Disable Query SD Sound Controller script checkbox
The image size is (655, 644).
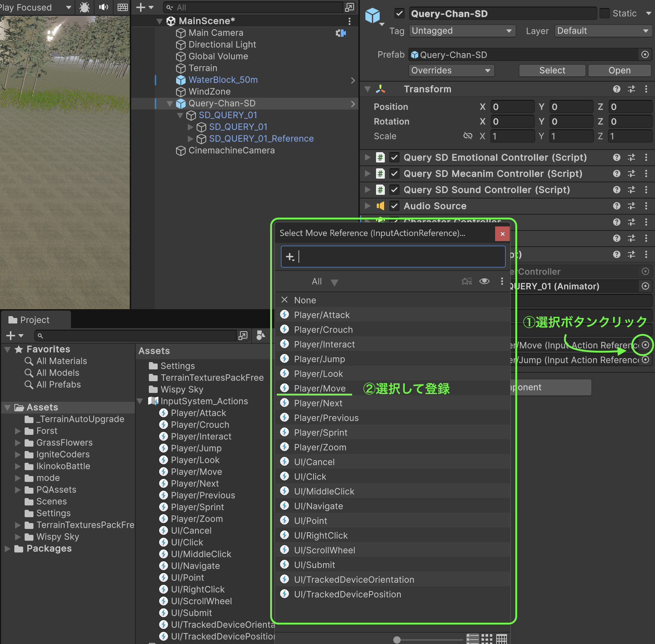click(x=394, y=190)
